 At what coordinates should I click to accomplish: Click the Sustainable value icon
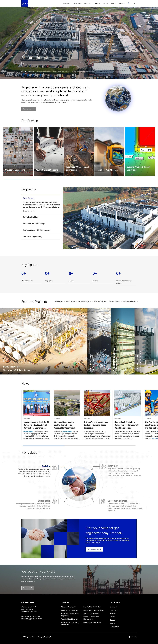(55, 501)
